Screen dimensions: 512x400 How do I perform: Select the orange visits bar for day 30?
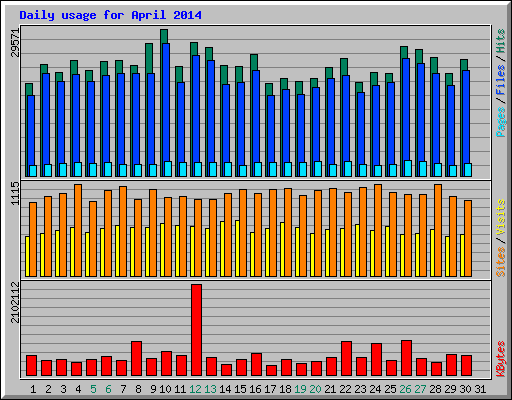468,238
